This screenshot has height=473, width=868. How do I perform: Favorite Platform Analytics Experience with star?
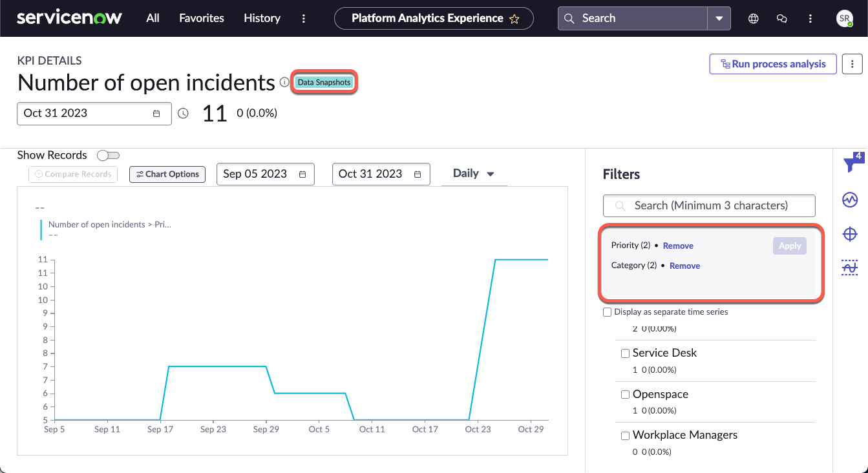pos(514,19)
